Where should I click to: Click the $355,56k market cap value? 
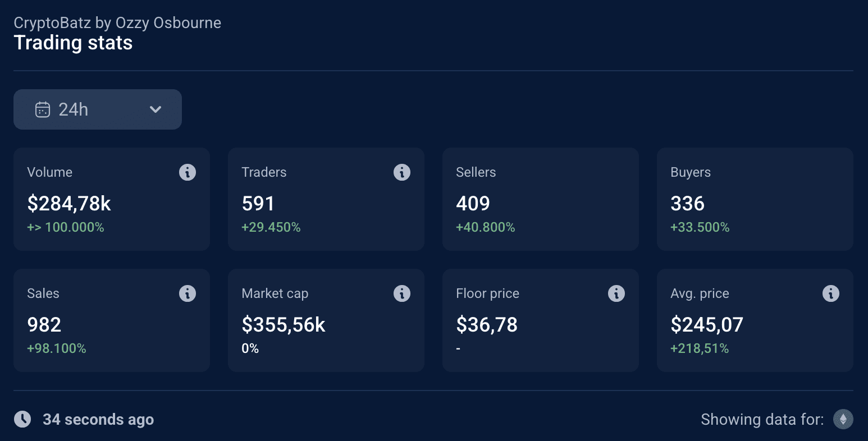point(284,324)
